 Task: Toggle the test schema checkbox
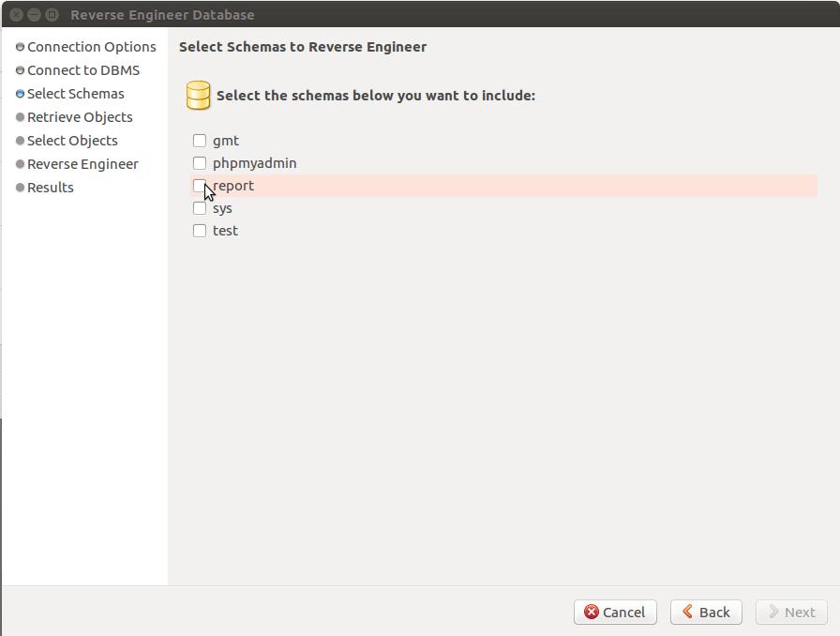pyautogui.click(x=200, y=231)
